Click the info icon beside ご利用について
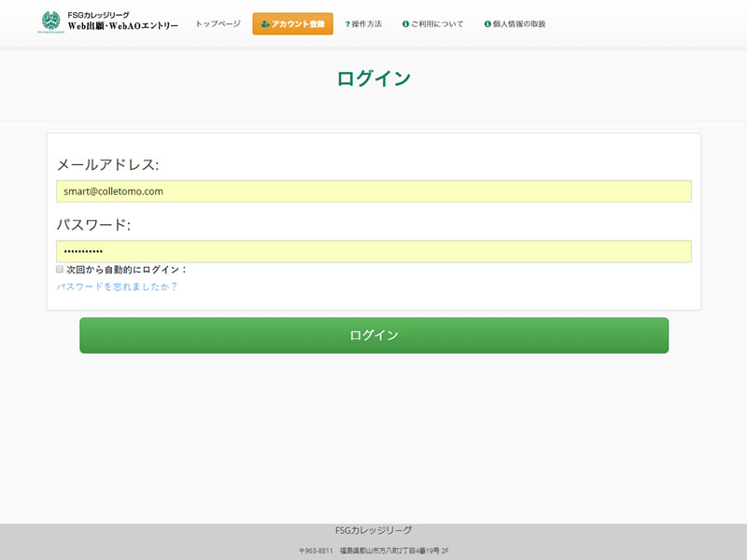 (405, 24)
